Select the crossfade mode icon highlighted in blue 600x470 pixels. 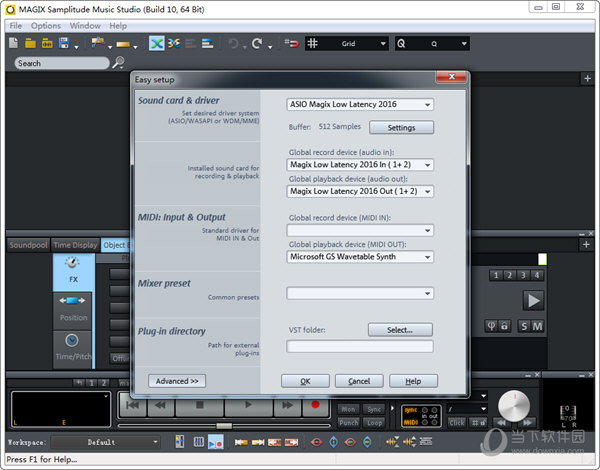(157, 43)
